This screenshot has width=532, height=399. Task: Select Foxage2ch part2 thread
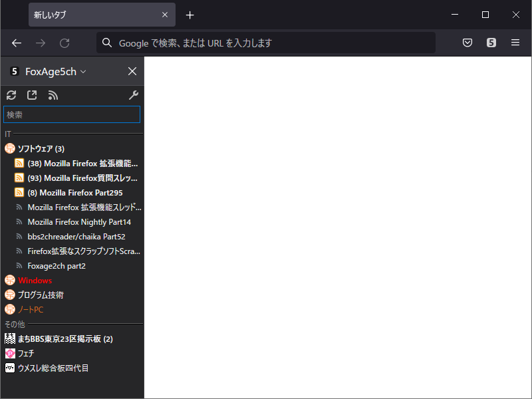(x=57, y=265)
